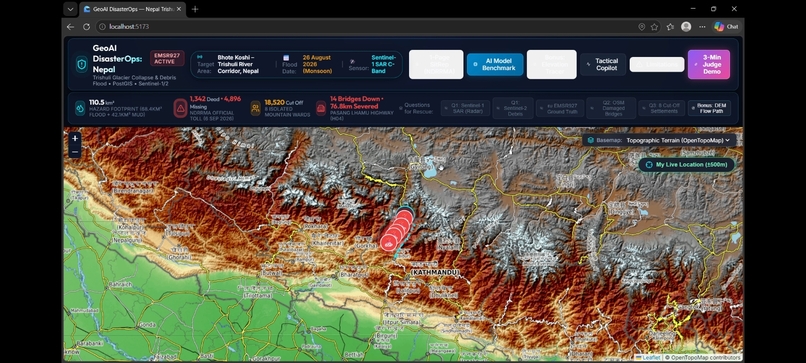Open the Tactical Copilot

pyautogui.click(x=603, y=64)
